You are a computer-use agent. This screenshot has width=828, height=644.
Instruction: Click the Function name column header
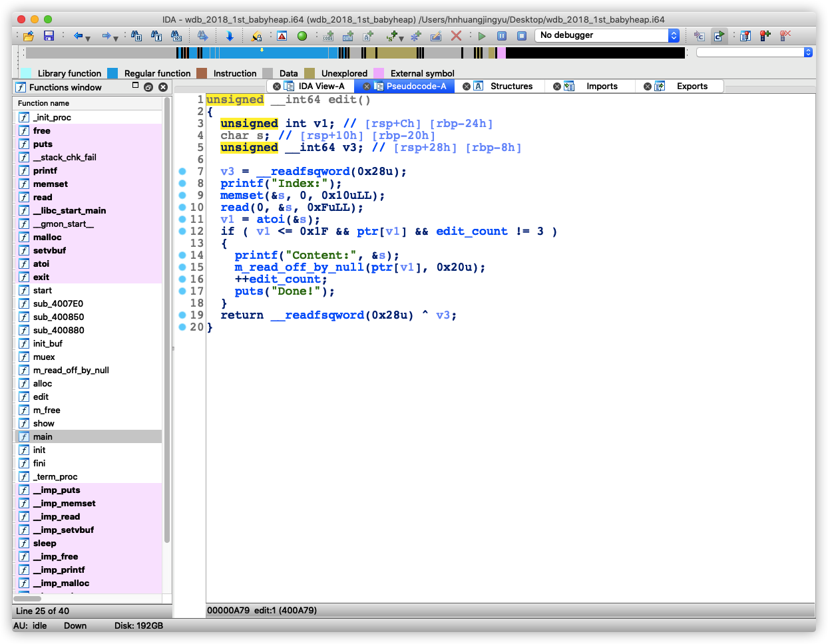coord(87,103)
